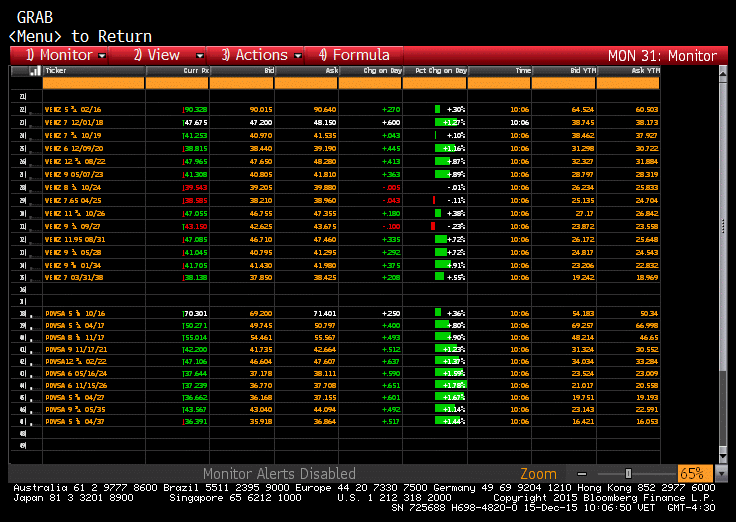Image resolution: width=736 pixels, height=522 pixels.
Task: Select the VENZ 6 12/09/20 ticker
Action: coord(74,148)
